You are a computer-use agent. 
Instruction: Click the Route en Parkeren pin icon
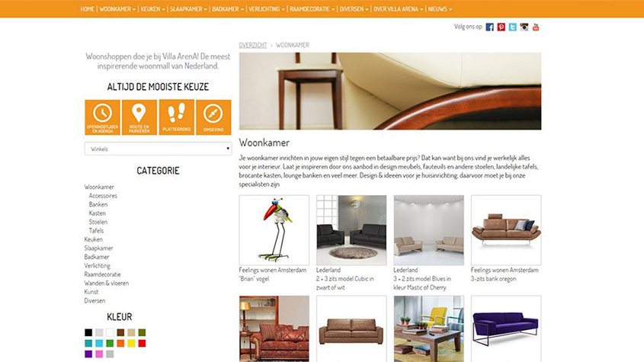tap(139, 117)
